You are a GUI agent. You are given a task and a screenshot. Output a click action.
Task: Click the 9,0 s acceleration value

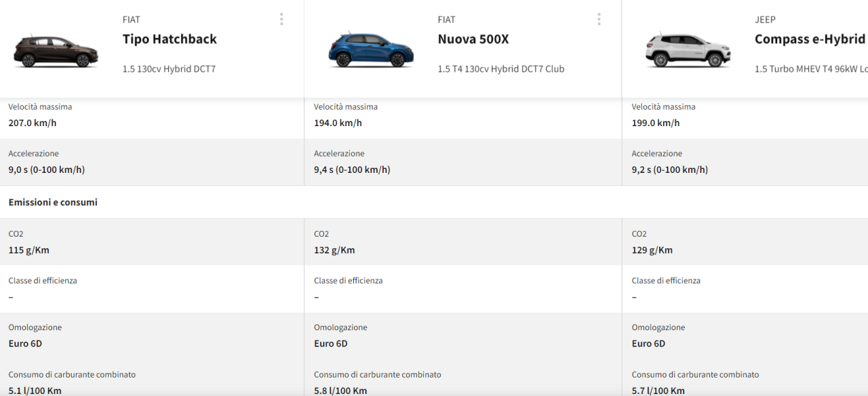coord(47,170)
